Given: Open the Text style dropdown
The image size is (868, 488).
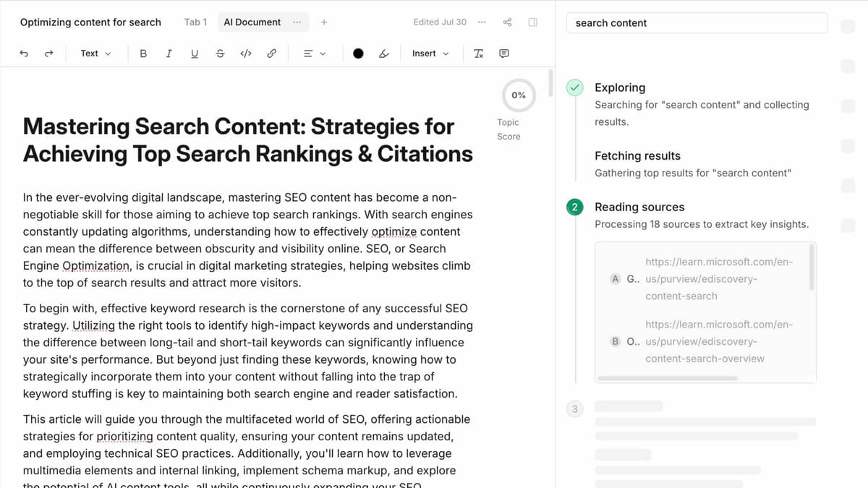Looking at the screenshot, I should [95, 53].
